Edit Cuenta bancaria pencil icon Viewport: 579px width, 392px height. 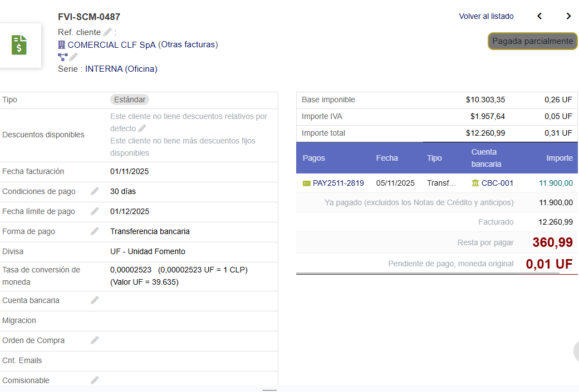[95, 300]
